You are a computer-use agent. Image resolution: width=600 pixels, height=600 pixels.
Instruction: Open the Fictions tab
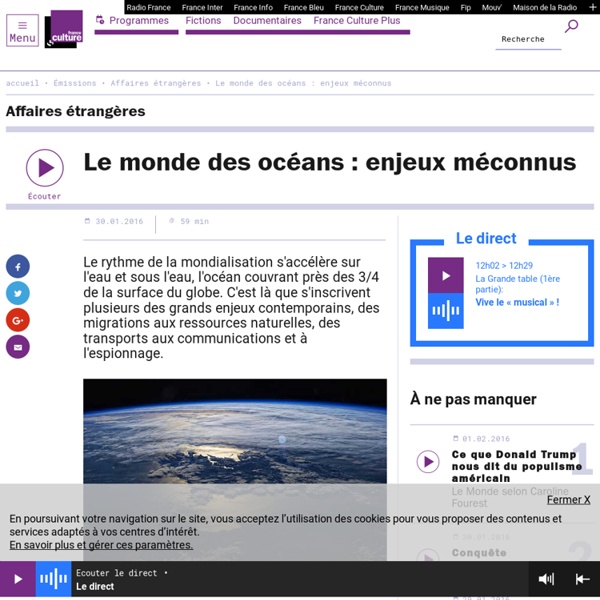[203, 20]
